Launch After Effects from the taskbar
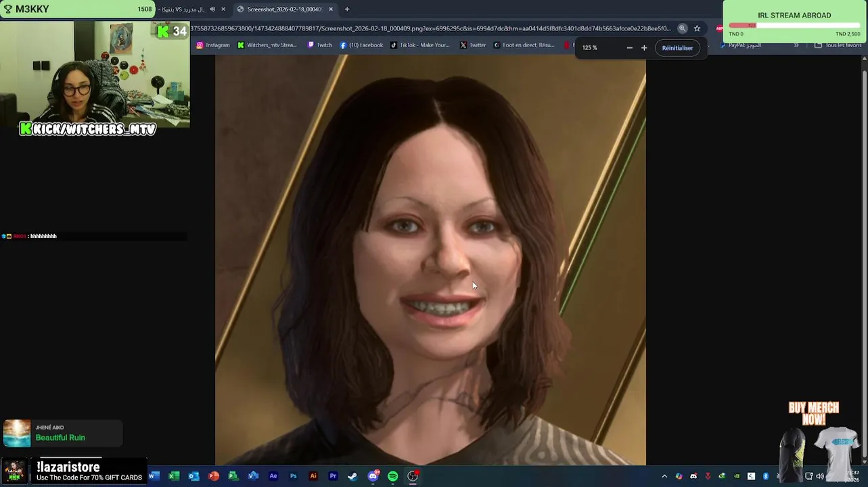Viewport: 868px width, 487px height. pyautogui.click(x=273, y=476)
